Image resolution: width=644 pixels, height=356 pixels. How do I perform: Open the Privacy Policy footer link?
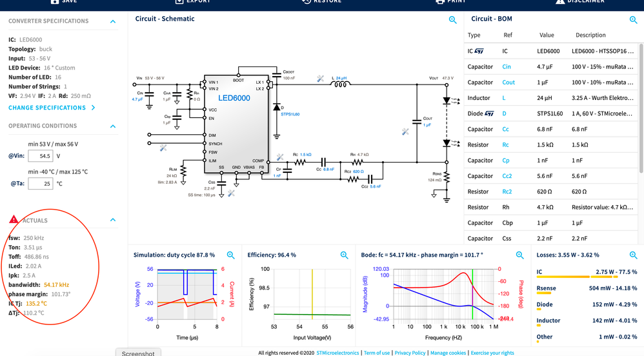tap(410, 353)
